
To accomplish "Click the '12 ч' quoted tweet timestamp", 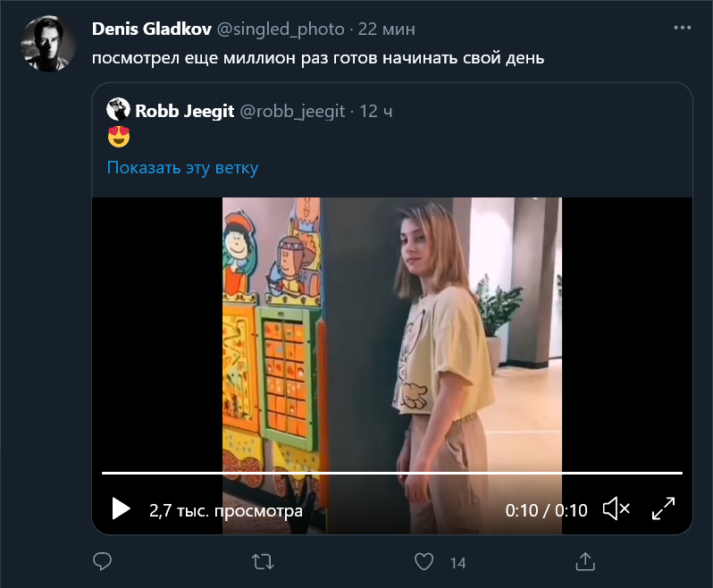I will [x=376, y=111].
